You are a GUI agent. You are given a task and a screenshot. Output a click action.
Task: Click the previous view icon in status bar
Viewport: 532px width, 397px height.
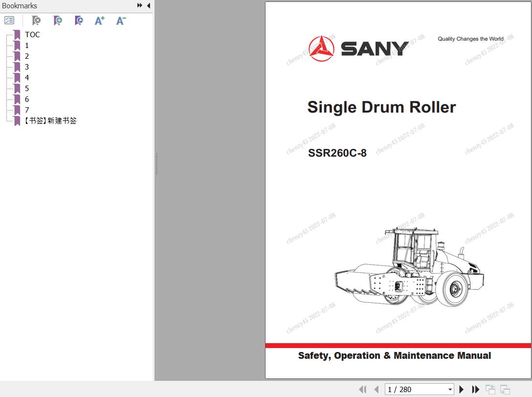click(490, 390)
